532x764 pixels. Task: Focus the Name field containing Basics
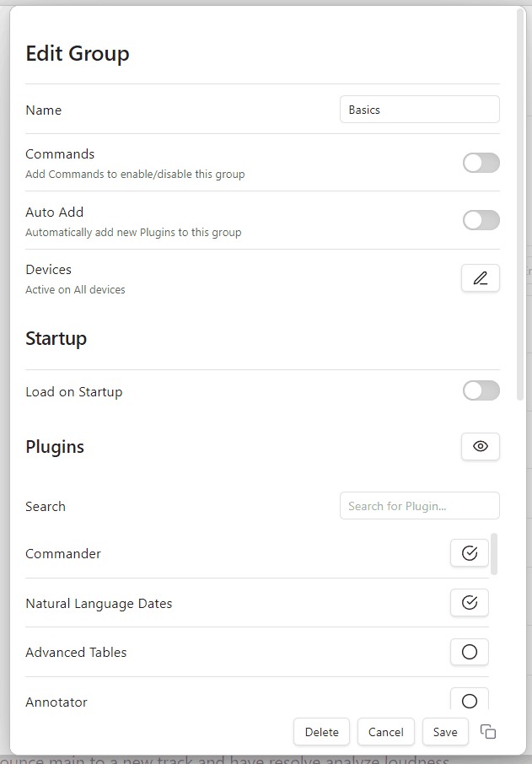pyautogui.click(x=419, y=110)
